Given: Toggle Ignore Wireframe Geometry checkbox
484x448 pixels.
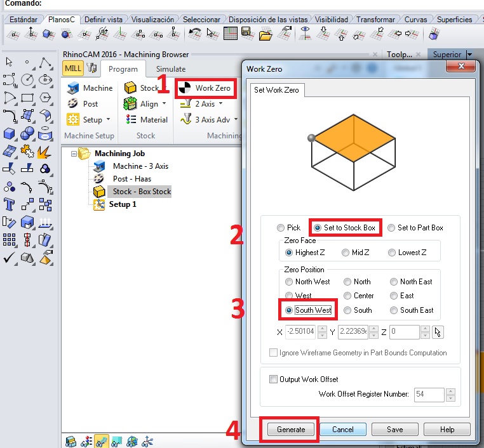Looking at the screenshot, I should (x=273, y=352).
